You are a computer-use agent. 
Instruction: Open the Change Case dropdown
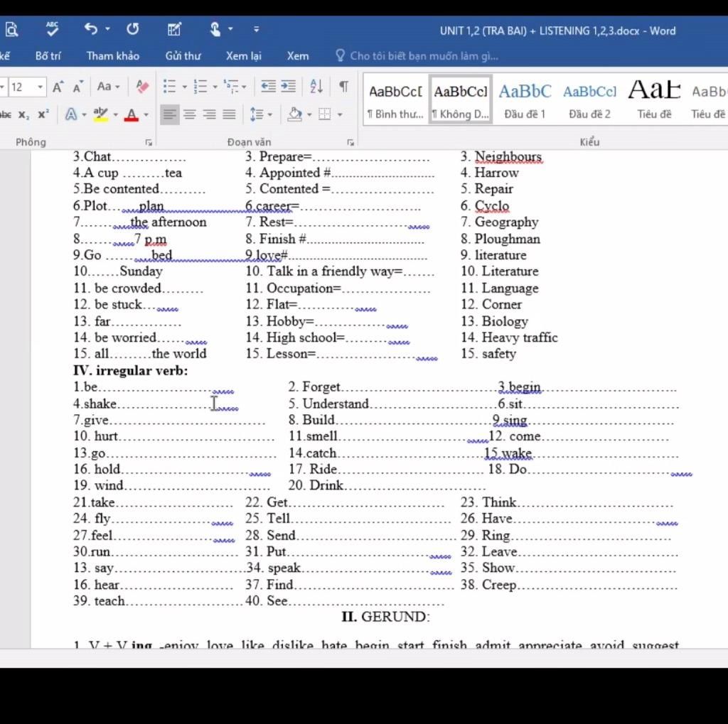pyautogui.click(x=108, y=86)
